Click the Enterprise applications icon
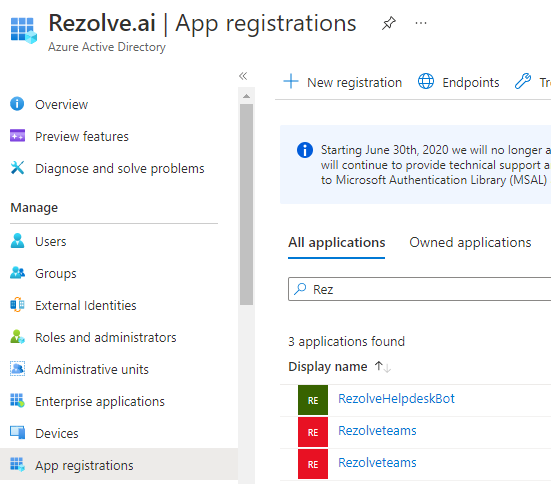The height and width of the screenshot is (484, 551). (x=17, y=401)
